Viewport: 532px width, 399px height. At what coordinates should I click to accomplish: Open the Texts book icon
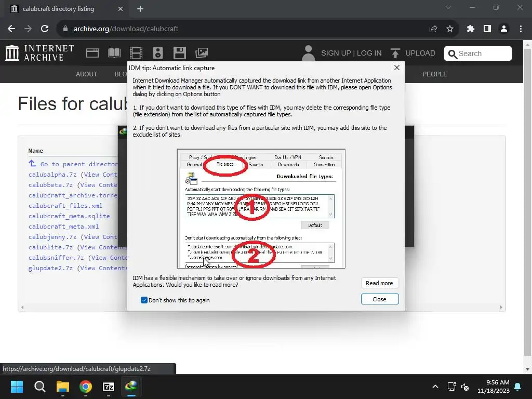114,53
